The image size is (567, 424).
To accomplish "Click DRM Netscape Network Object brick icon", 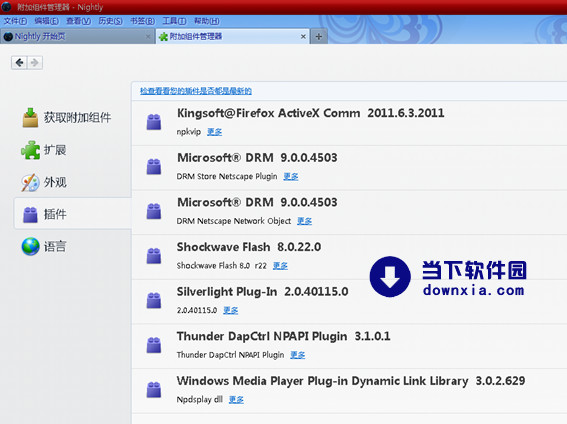I will pyautogui.click(x=154, y=211).
